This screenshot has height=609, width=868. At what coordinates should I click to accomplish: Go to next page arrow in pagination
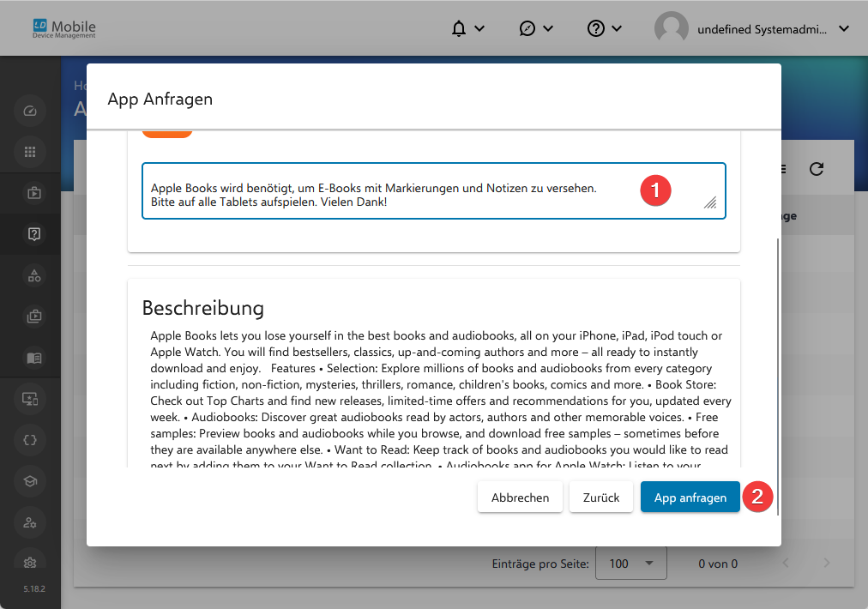[827, 563]
